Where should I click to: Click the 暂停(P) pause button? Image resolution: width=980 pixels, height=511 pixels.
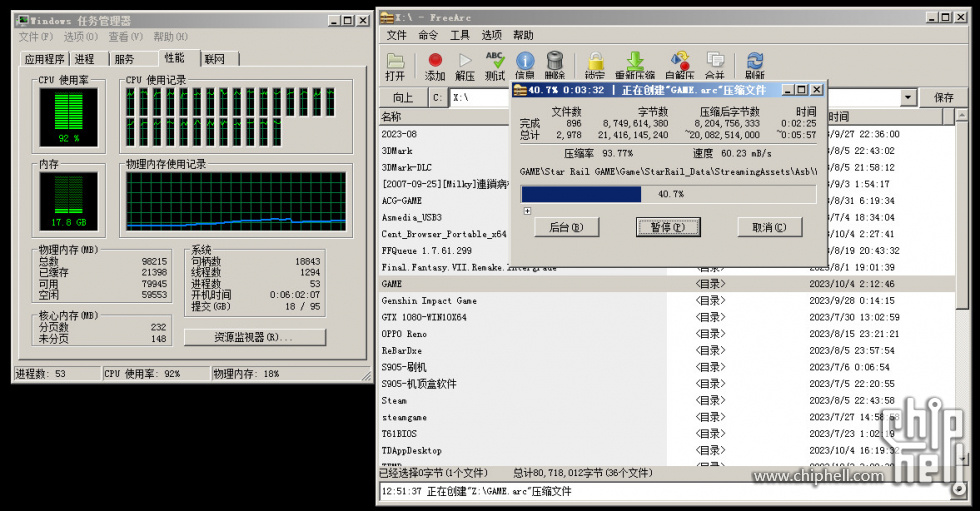click(668, 227)
